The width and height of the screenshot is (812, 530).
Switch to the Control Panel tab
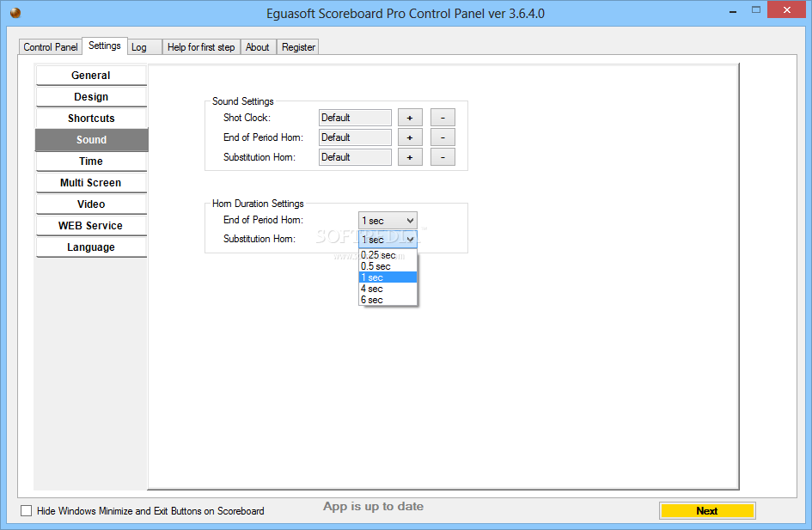pos(50,47)
